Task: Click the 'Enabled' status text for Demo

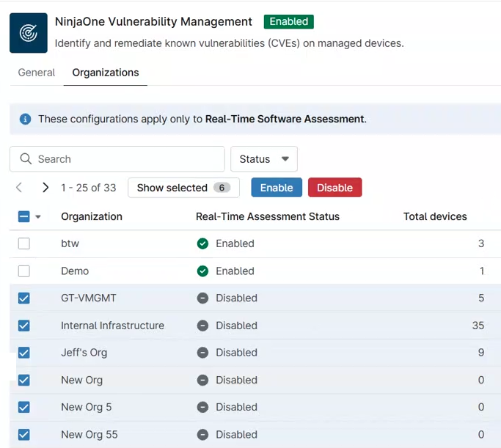Action: 235,271
